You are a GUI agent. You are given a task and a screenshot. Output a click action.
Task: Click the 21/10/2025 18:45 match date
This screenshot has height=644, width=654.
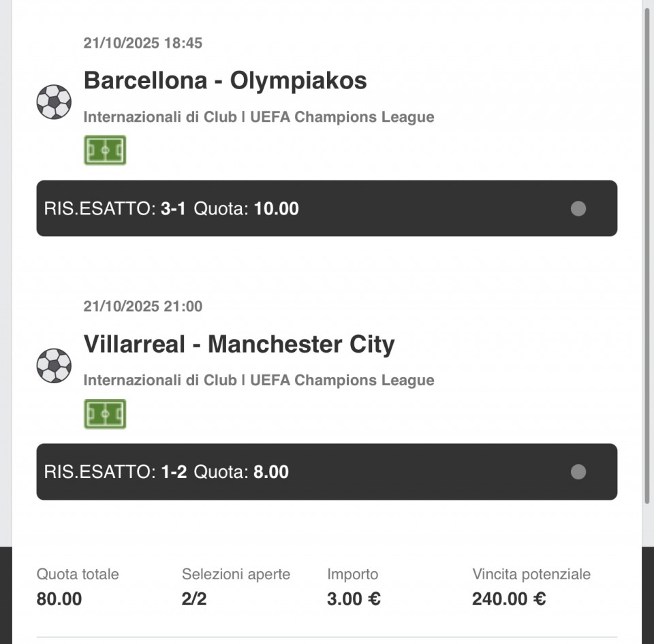click(x=143, y=44)
